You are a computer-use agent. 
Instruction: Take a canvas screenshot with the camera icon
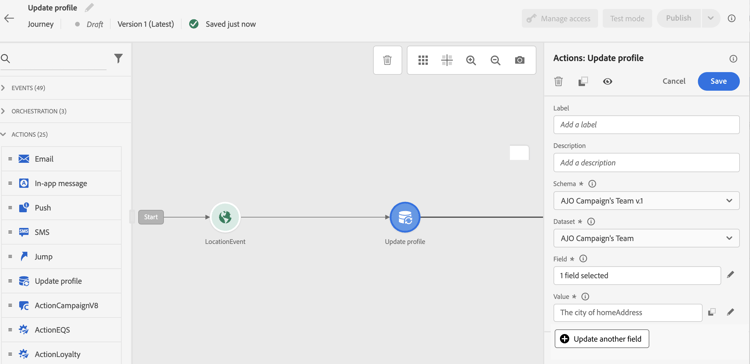coord(519,60)
